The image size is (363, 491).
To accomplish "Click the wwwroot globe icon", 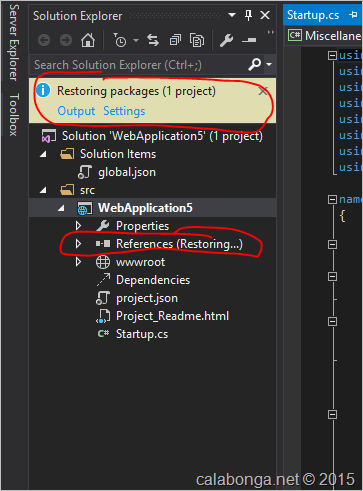I will point(103,262).
